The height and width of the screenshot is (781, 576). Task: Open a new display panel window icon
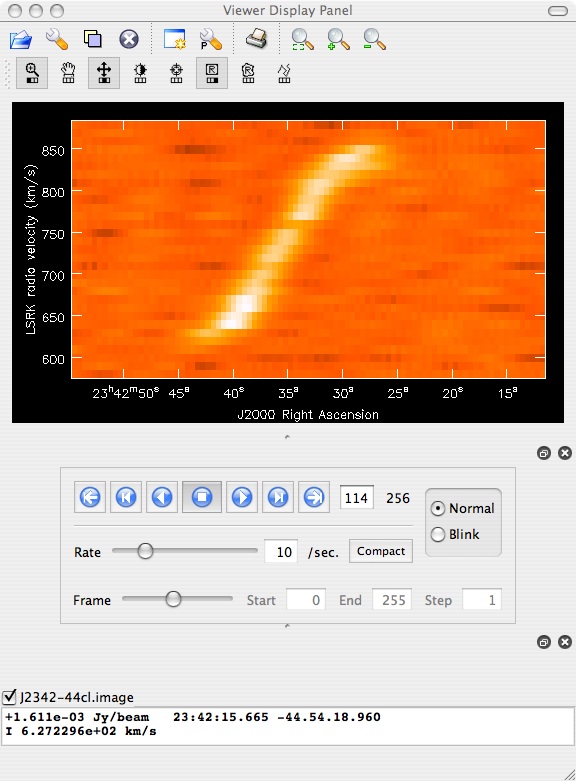pos(174,39)
